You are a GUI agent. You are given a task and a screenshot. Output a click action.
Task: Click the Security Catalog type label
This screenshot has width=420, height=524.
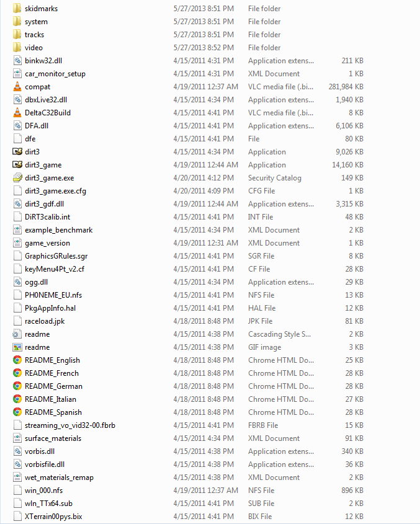[275, 178]
